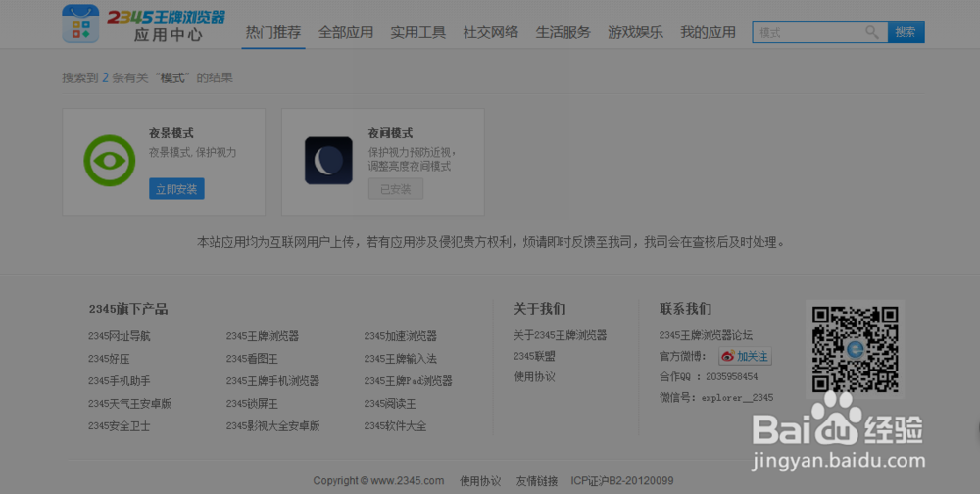Click the Weibo 加关注 follow button

745,357
